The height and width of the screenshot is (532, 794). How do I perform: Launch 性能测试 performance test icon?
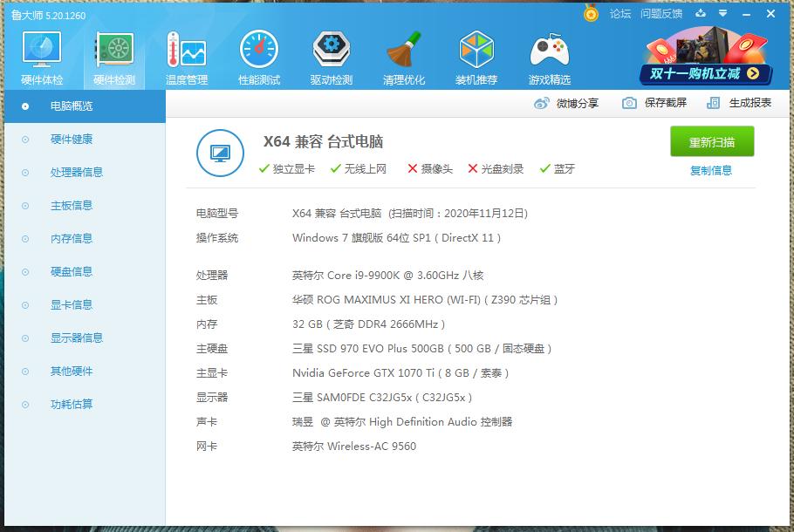click(259, 49)
